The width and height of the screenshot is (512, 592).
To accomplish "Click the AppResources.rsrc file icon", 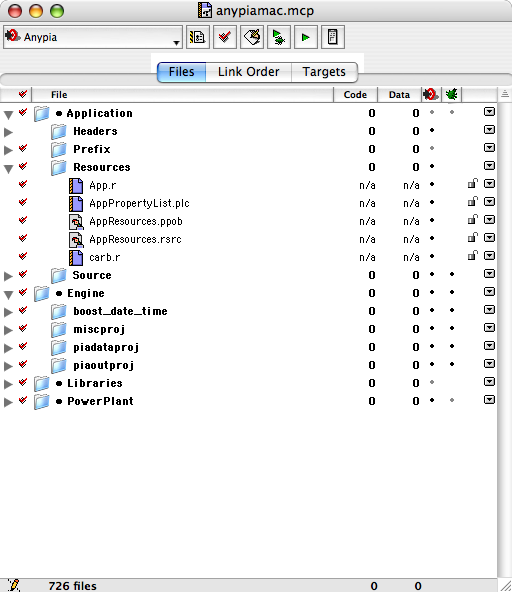I will pyautogui.click(x=76, y=239).
